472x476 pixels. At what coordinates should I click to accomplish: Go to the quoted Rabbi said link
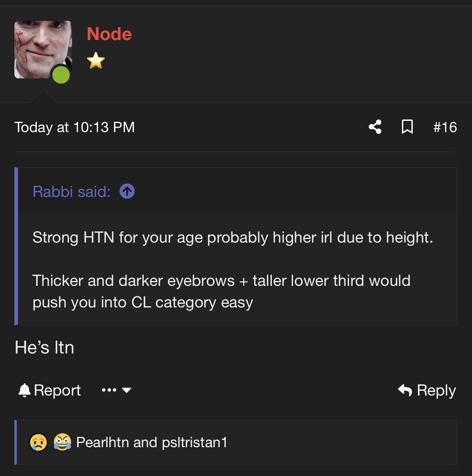(x=71, y=192)
